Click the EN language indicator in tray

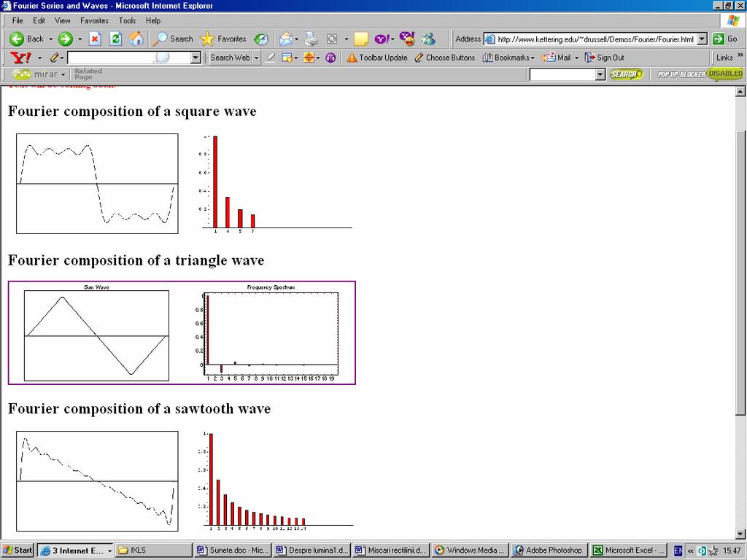pyautogui.click(x=678, y=551)
